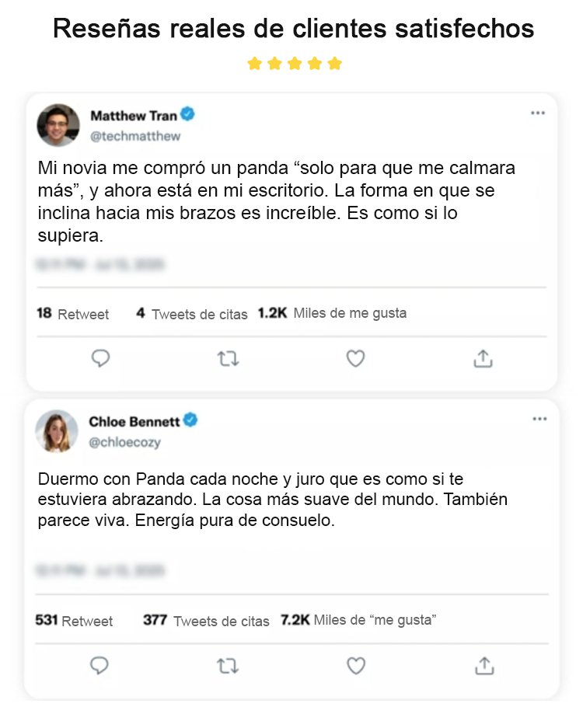
Task: View the 377 quote tweets
Action: 206,621
